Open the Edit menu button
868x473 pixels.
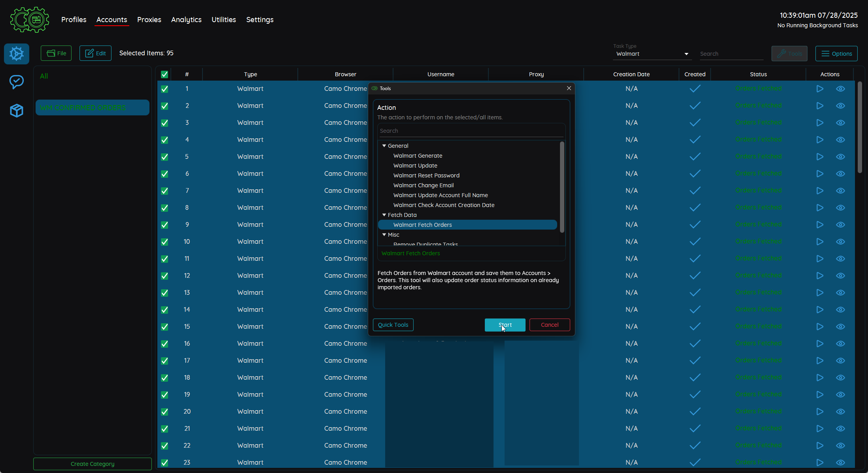pos(95,53)
